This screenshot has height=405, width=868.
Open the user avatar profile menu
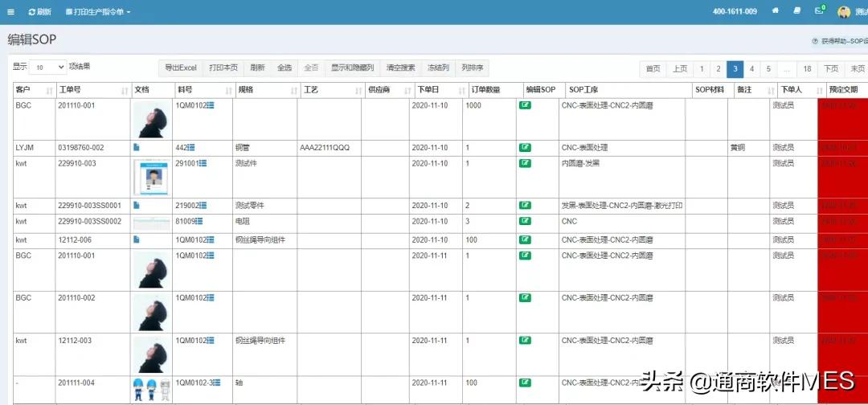coord(844,11)
